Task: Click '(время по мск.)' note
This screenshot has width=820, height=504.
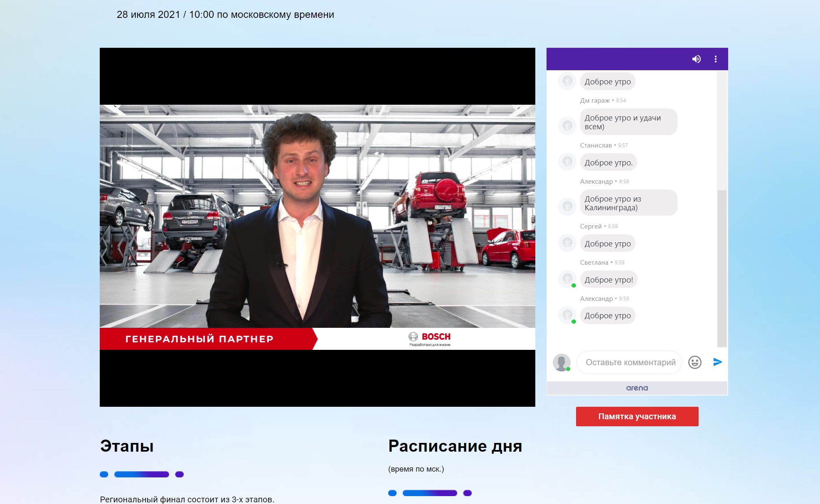Action: 416,469
